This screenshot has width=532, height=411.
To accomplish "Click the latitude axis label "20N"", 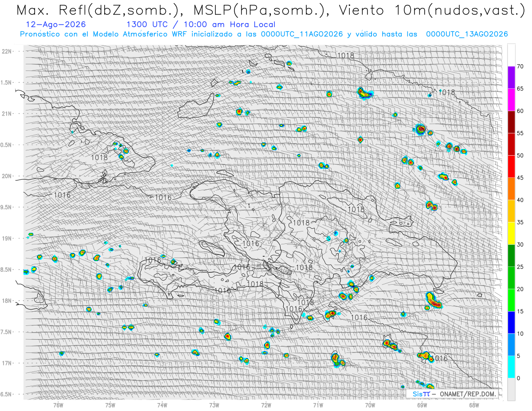I will point(7,176).
